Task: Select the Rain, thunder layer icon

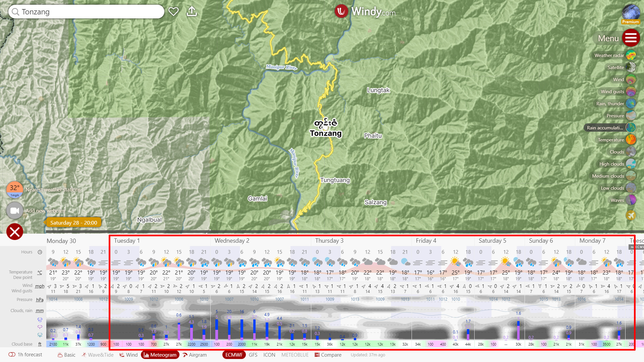Action: pyautogui.click(x=631, y=104)
